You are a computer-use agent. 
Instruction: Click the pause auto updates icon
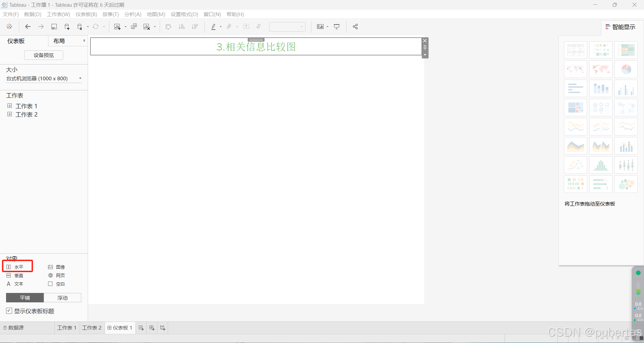click(x=80, y=27)
